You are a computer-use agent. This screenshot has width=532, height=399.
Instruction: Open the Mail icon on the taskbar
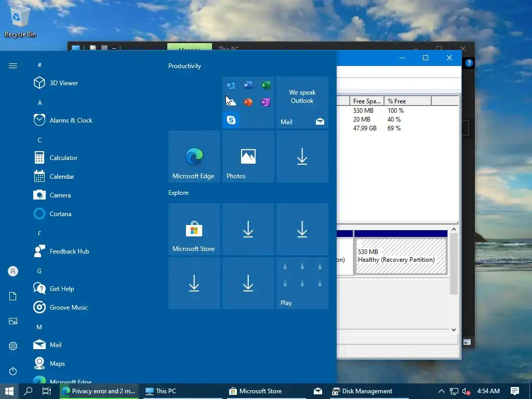click(x=318, y=391)
